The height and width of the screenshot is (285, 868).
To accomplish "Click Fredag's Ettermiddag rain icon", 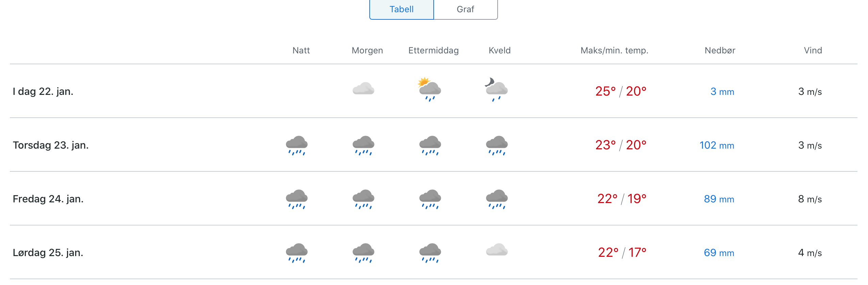I will [x=430, y=199].
